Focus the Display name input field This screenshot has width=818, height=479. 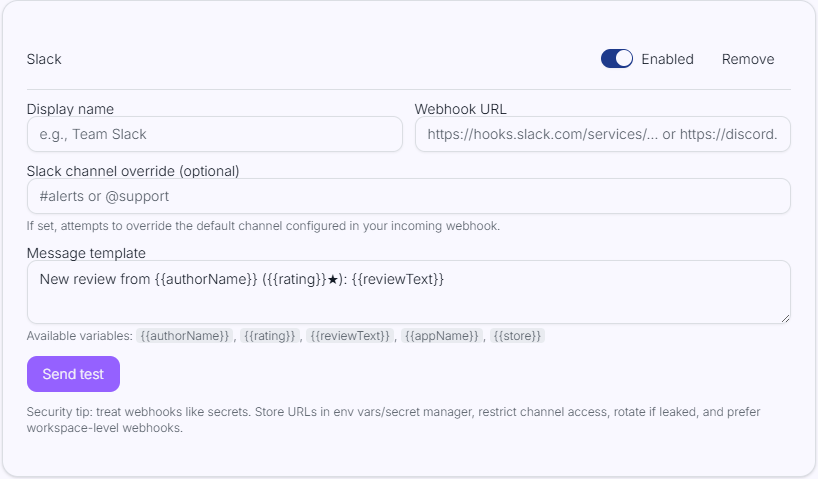[214, 134]
